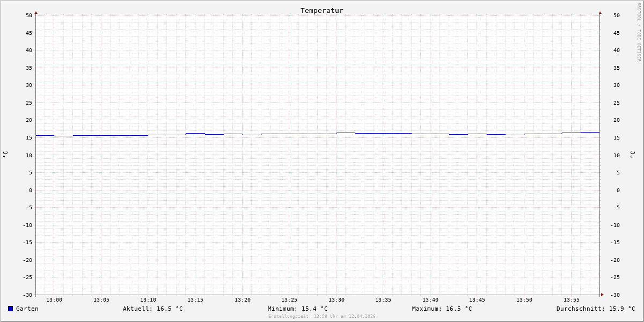Select the 13:45 time axis label
Image resolution: width=644 pixels, height=322 pixels.
[477, 299]
